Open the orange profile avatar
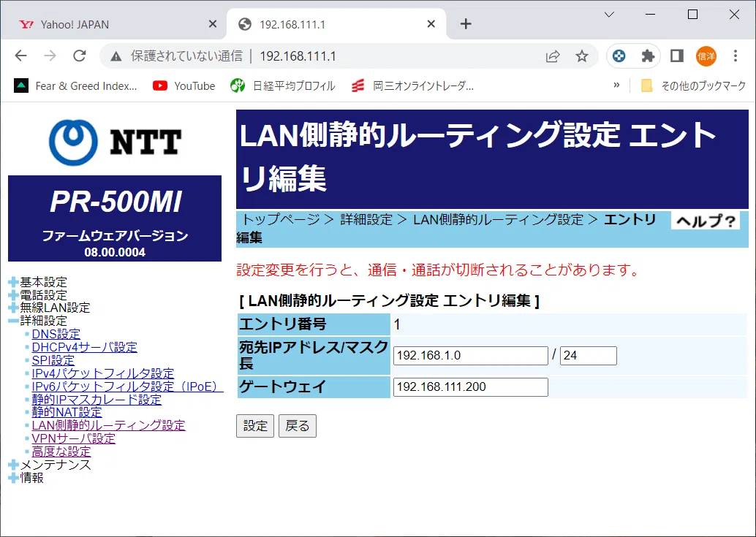 click(x=706, y=56)
